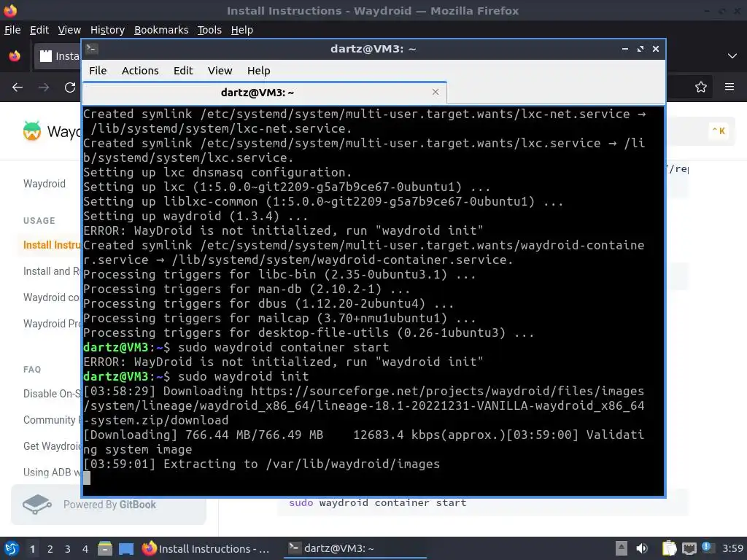
Task: Open the terminal Actions menu
Action: [140, 71]
